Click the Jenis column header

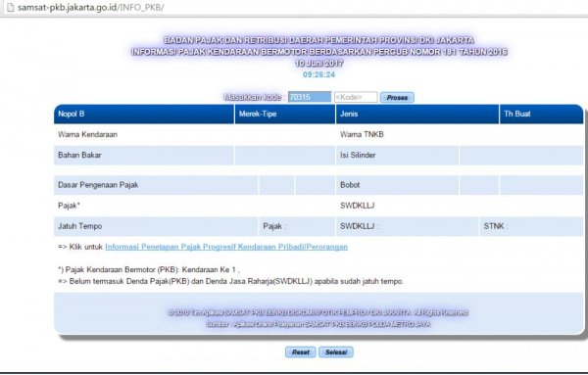[x=417, y=114]
